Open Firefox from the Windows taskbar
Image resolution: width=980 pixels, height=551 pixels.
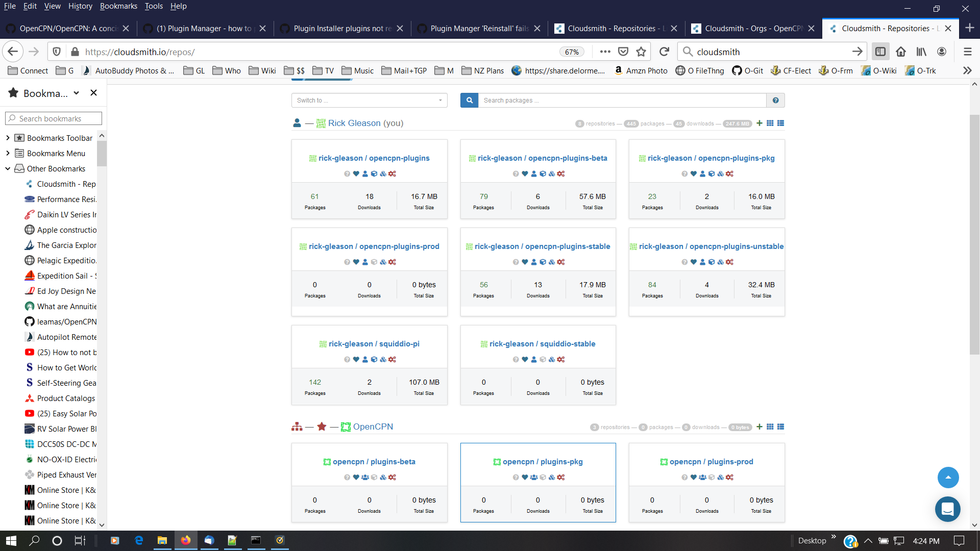(x=185, y=541)
